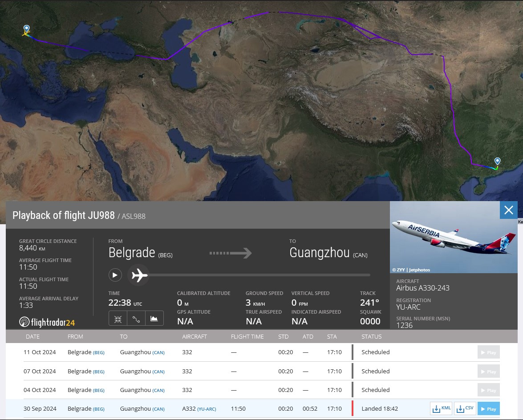Image resolution: width=523 pixels, height=420 pixels.
Task: Click the Guangzhou destination pin on the map
Action: click(497, 162)
